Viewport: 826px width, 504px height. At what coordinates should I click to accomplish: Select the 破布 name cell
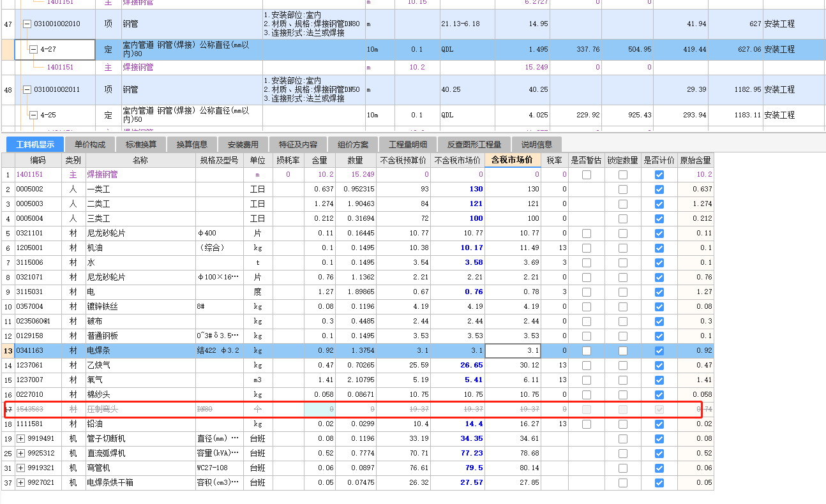point(140,321)
